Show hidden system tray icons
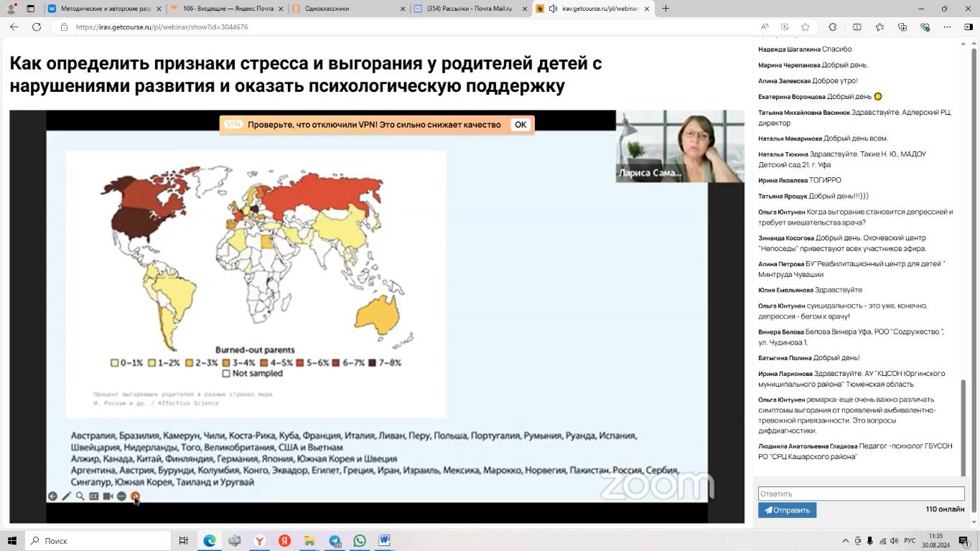The width and height of the screenshot is (980, 551). [845, 540]
